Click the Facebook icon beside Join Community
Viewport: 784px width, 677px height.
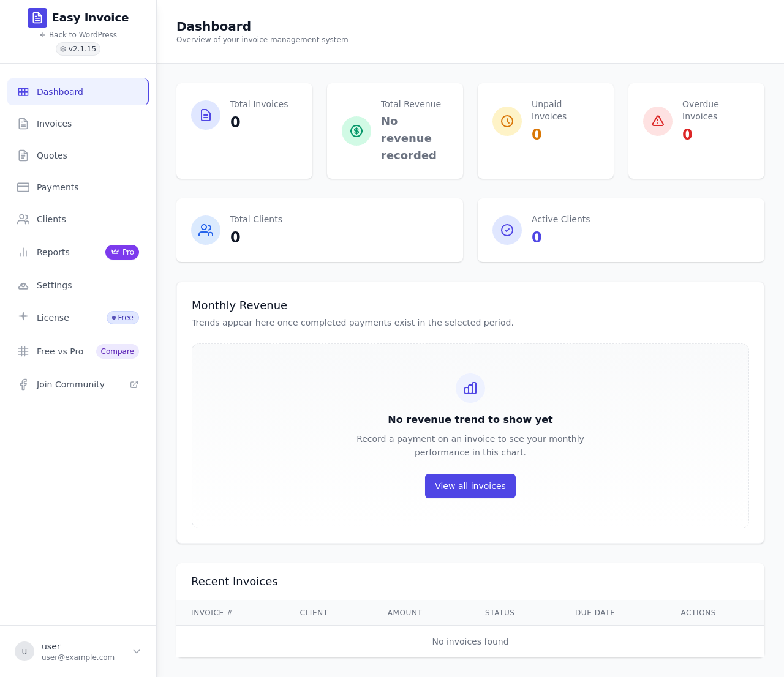click(x=23, y=384)
